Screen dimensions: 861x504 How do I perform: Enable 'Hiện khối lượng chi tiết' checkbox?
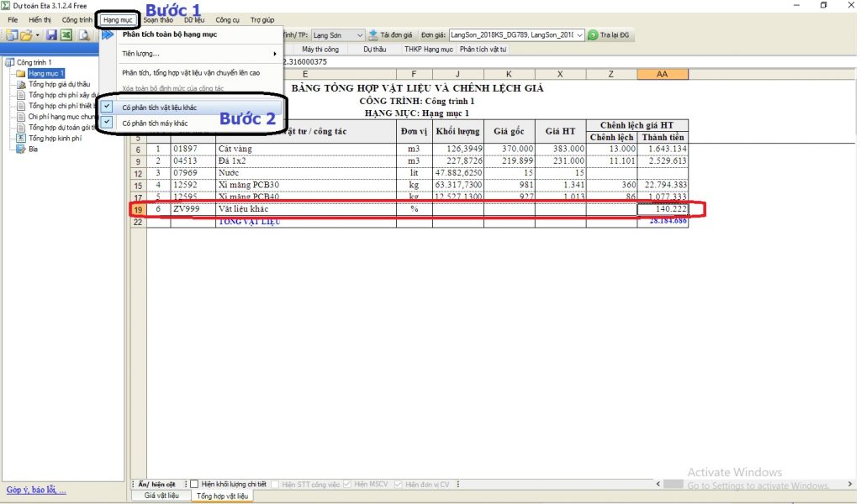tap(195, 484)
